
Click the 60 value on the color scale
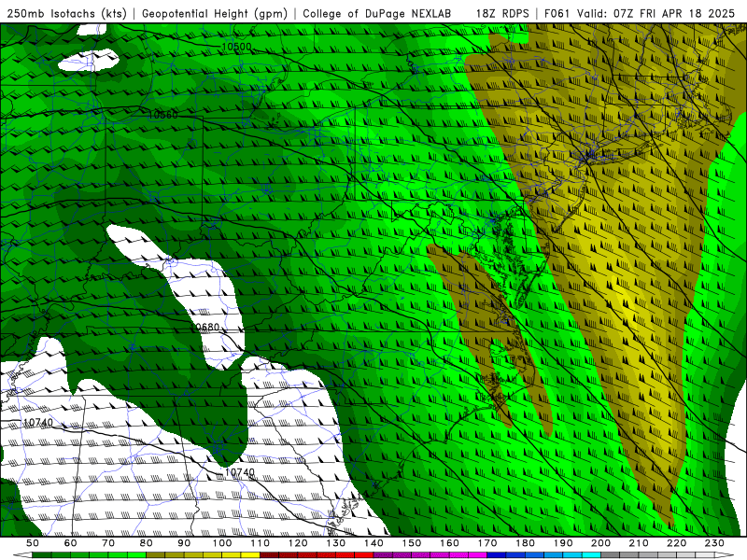[71, 543]
